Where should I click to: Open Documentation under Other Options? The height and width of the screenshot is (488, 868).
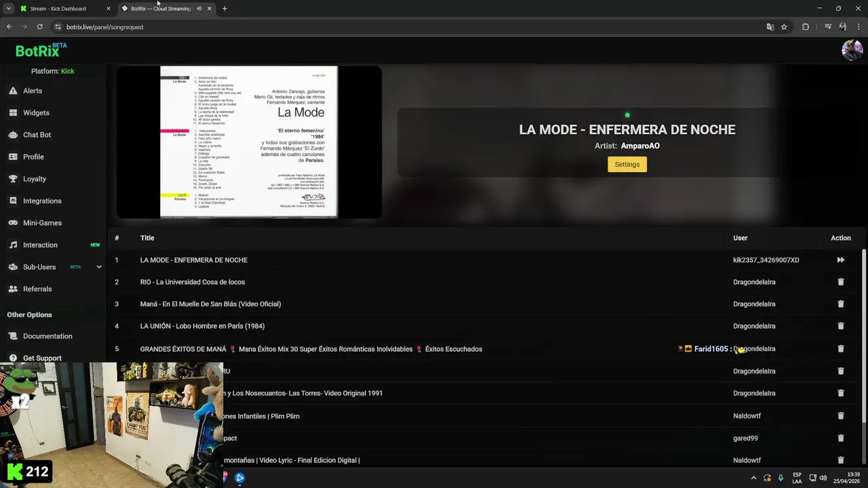tap(47, 336)
